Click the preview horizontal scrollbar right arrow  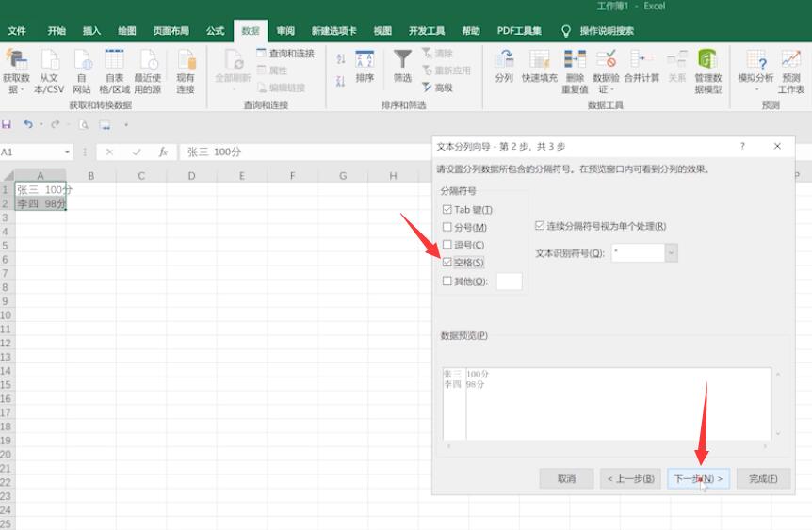[766, 445]
